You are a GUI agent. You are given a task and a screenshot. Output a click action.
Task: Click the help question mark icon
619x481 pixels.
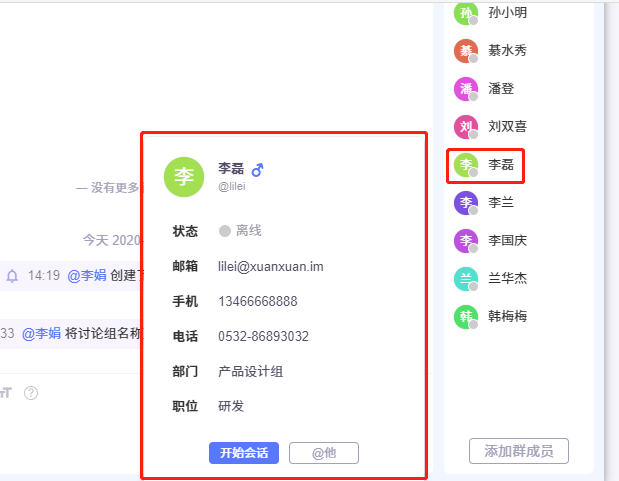tap(31, 393)
